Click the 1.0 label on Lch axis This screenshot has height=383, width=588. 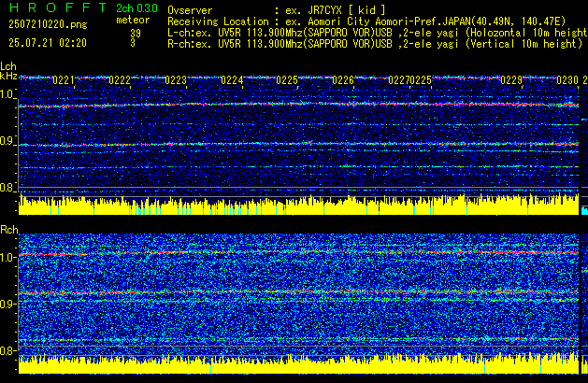pos(7,94)
